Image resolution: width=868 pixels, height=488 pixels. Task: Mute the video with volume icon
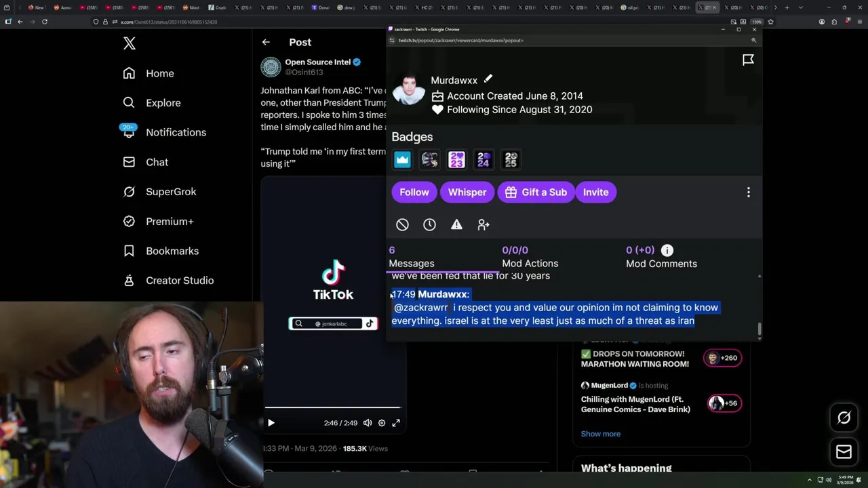pyautogui.click(x=368, y=423)
